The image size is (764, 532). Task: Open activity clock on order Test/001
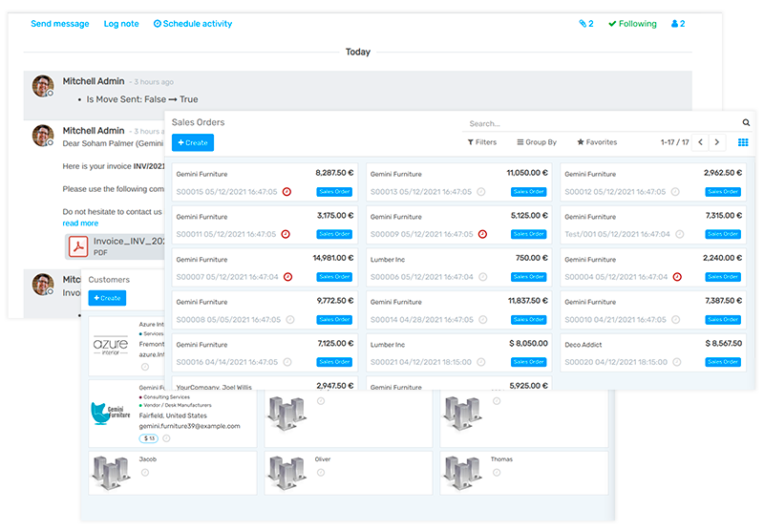680,234
